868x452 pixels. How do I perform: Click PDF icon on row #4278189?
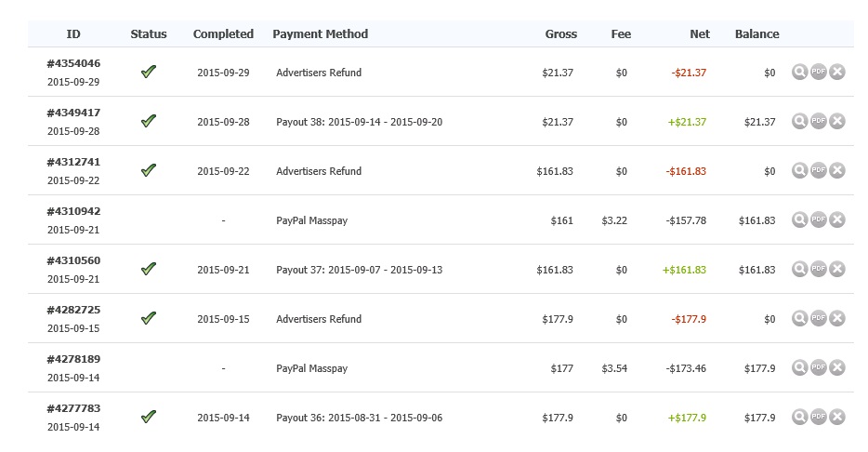[818, 367]
